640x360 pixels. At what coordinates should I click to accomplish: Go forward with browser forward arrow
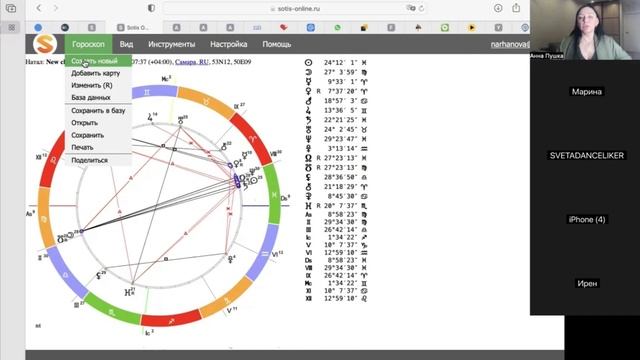tap(56, 8)
